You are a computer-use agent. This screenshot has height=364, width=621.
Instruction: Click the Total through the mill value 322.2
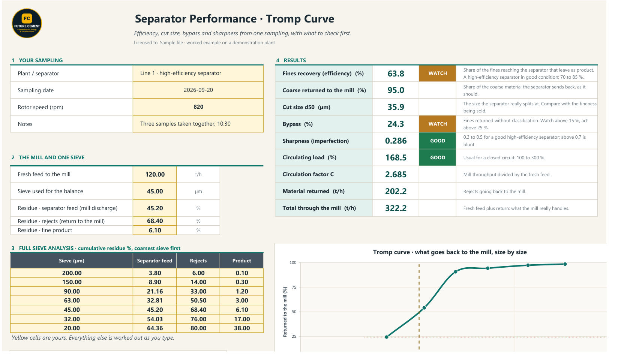[x=396, y=208]
